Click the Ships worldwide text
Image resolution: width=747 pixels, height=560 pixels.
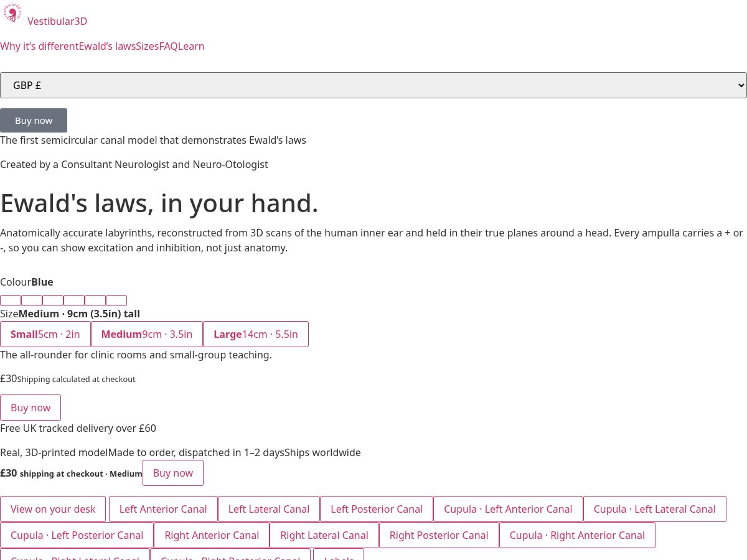(x=322, y=452)
